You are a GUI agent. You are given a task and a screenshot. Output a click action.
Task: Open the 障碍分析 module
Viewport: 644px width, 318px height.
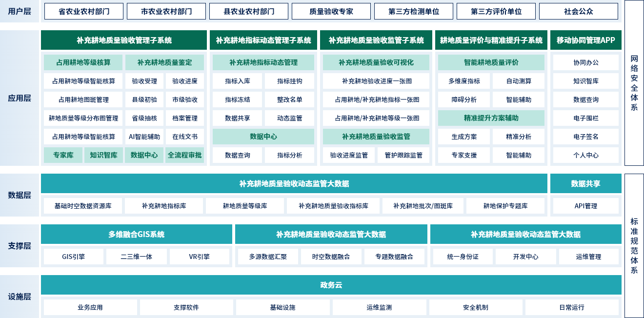(464, 100)
